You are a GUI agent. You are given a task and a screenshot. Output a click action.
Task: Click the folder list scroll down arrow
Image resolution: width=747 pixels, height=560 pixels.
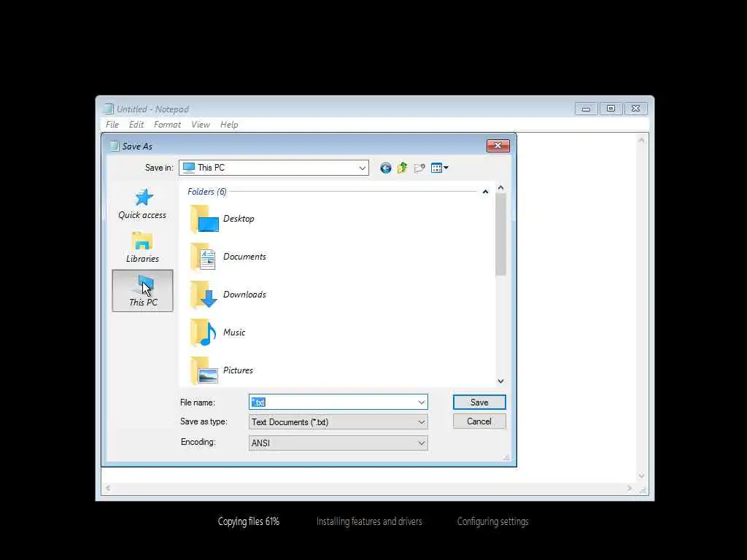(x=500, y=381)
